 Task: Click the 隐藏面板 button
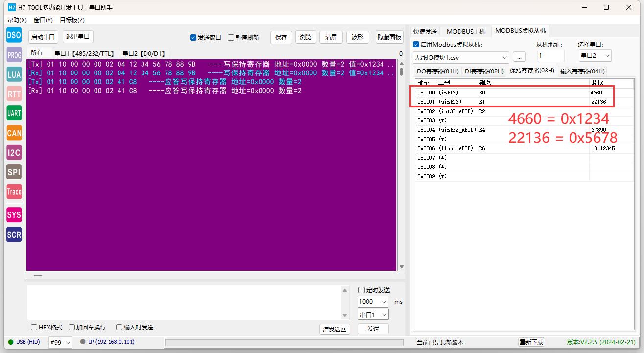click(x=389, y=37)
